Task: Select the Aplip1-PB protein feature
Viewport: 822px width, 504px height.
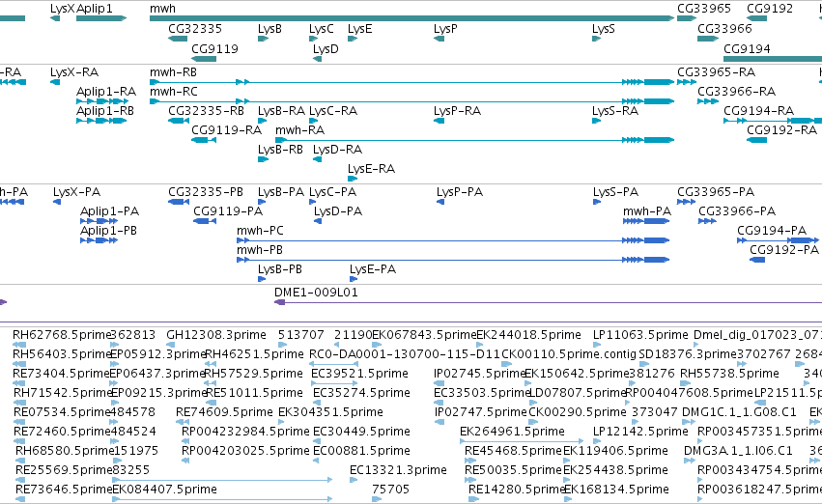Action: [99, 240]
